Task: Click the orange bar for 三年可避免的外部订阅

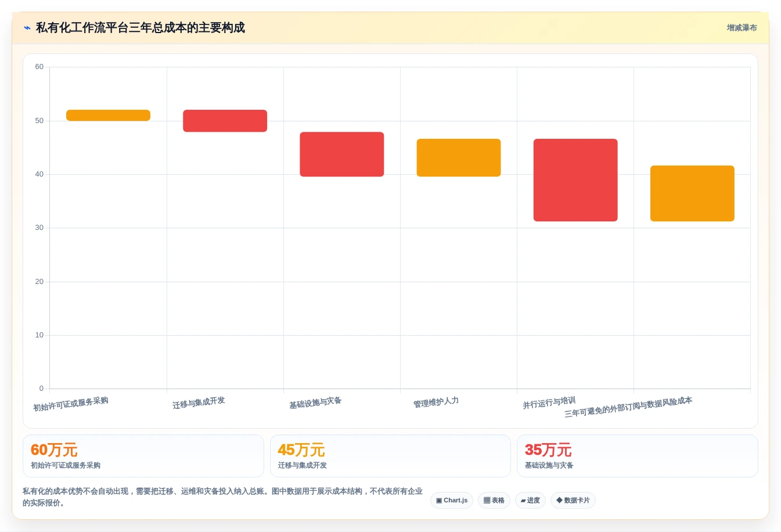Action: coord(692,193)
